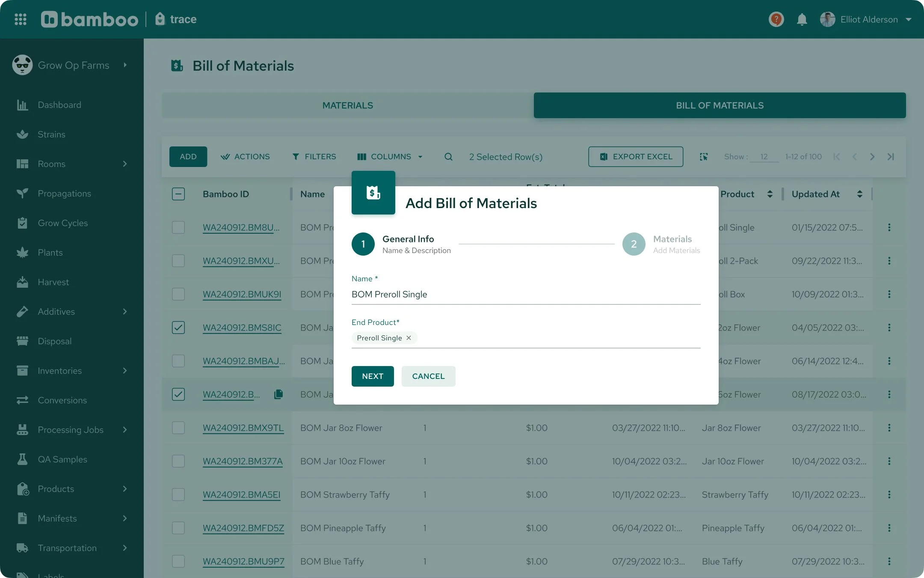
Task: Remove the Preroll Single end product chip
Action: point(409,338)
